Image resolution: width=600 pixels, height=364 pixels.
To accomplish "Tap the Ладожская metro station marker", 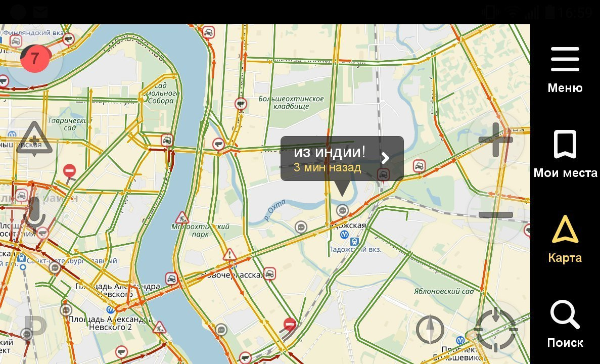I will 344,234.
